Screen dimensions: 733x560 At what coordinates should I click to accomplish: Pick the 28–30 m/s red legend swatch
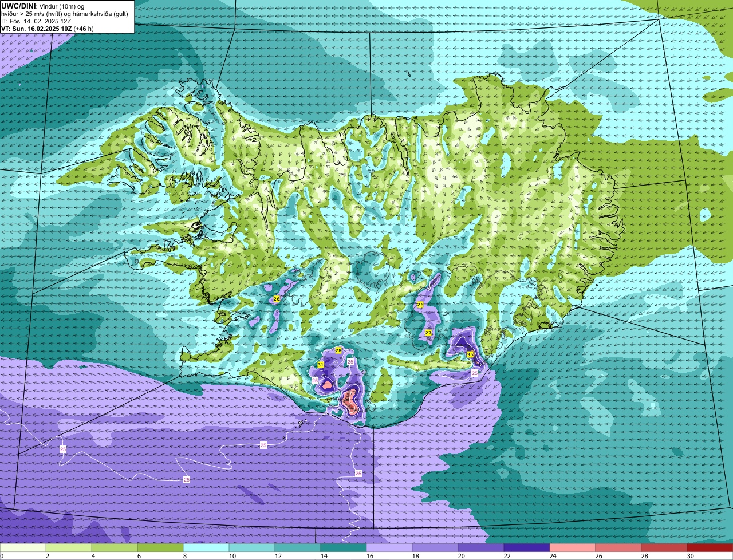(x=664, y=547)
